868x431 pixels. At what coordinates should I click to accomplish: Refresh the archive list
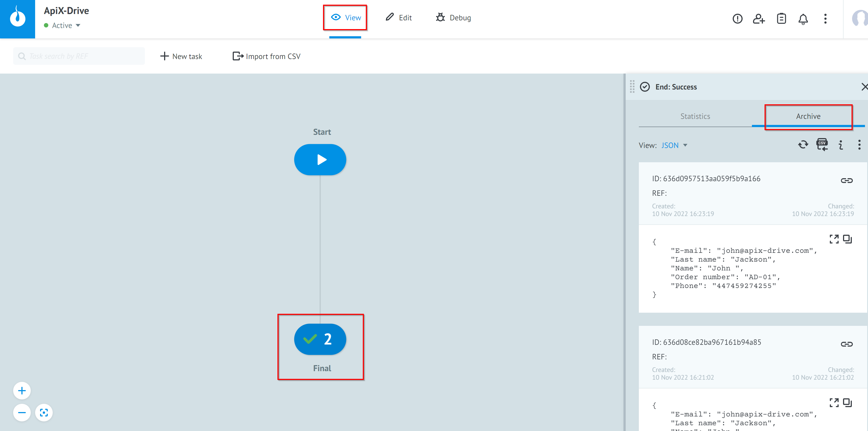[803, 145]
